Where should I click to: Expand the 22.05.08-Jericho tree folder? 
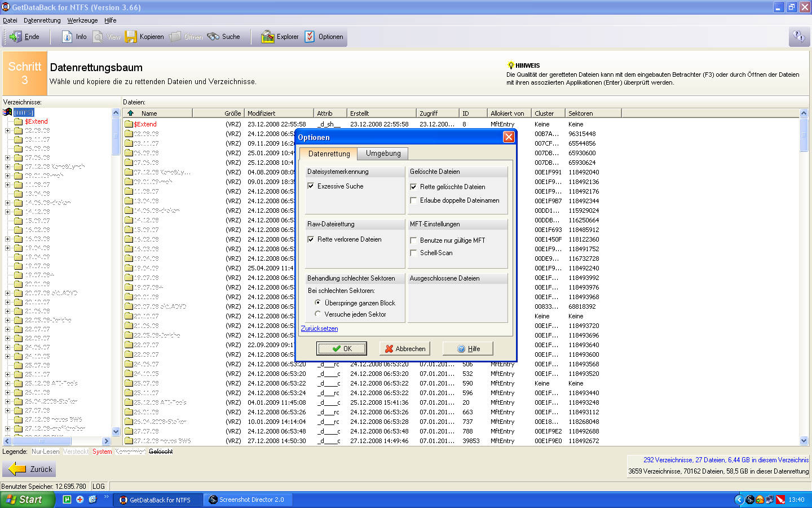pyautogui.click(x=8, y=320)
